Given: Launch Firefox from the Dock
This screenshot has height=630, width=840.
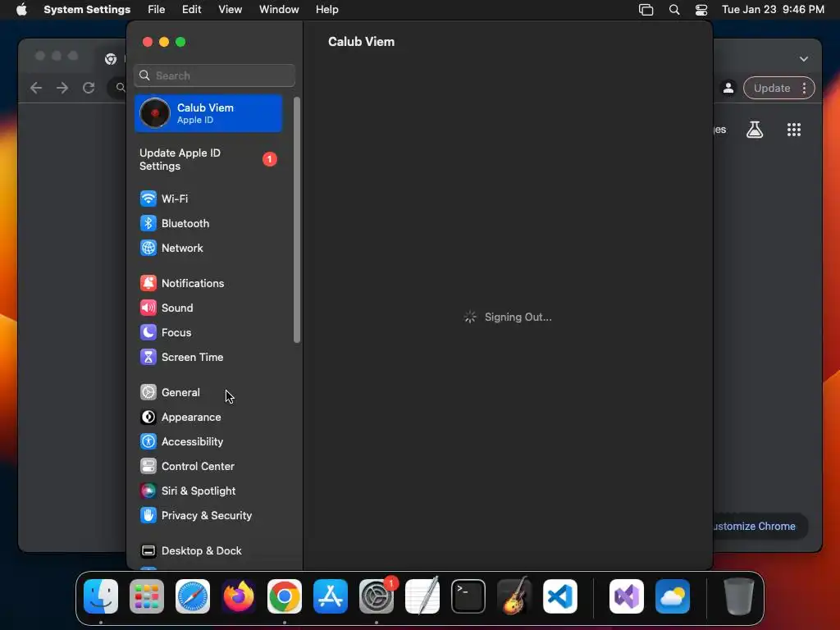Looking at the screenshot, I should pos(239,596).
